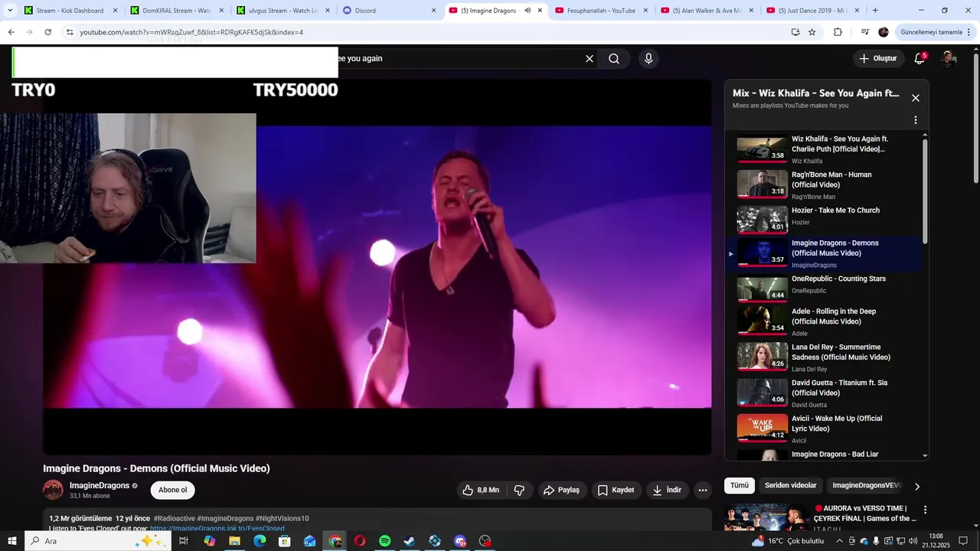Click the address bar URL

tap(191, 32)
